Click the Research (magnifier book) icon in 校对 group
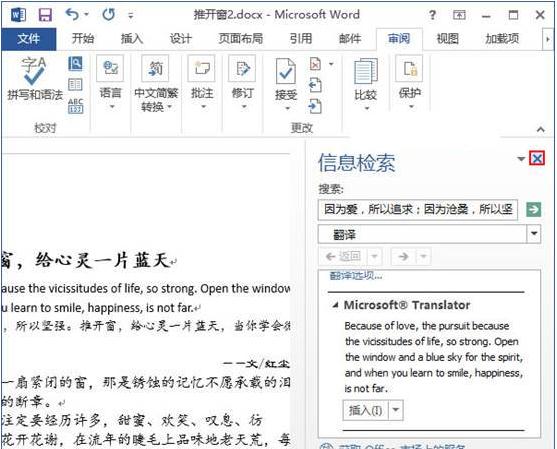 point(75,64)
